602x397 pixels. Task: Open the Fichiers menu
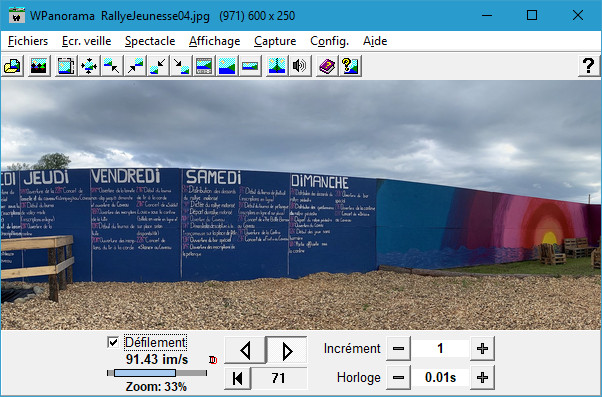coord(28,41)
